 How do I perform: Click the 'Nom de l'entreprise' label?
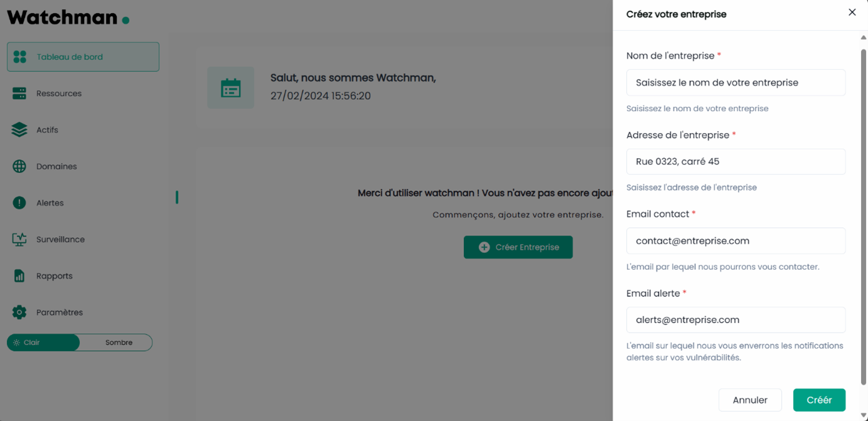point(670,56)
